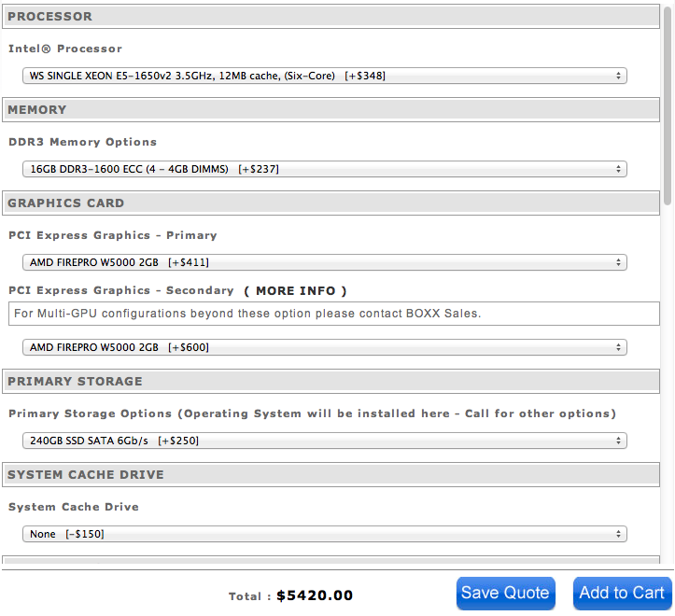
Task: Click the MEMORY section header
Action: pos(330,110)
